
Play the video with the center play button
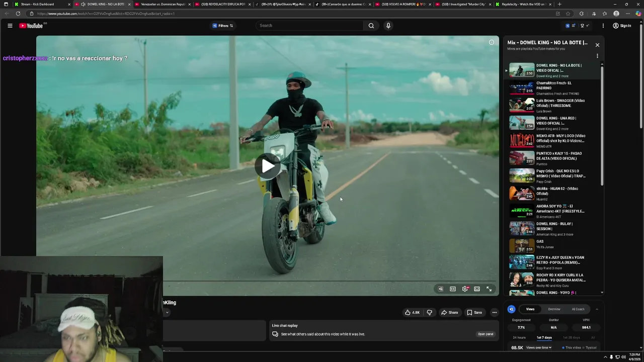coord(268,166)
